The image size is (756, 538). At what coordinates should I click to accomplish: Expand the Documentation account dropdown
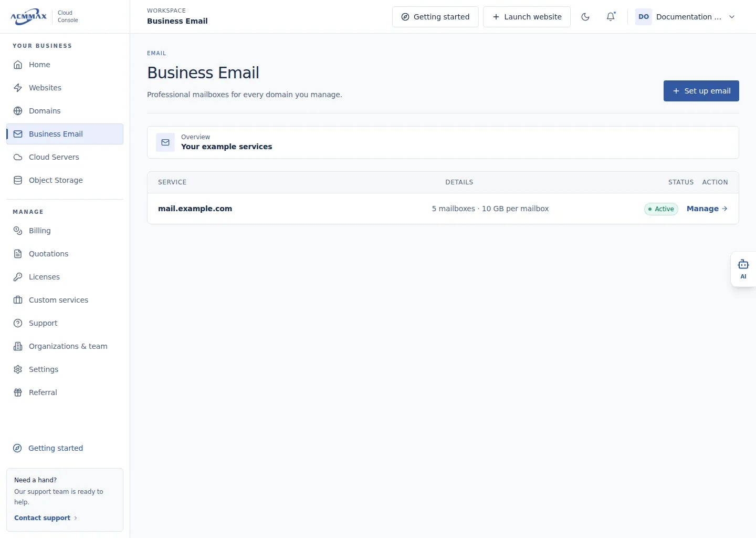pyautogui.click(x=732, y=17)
